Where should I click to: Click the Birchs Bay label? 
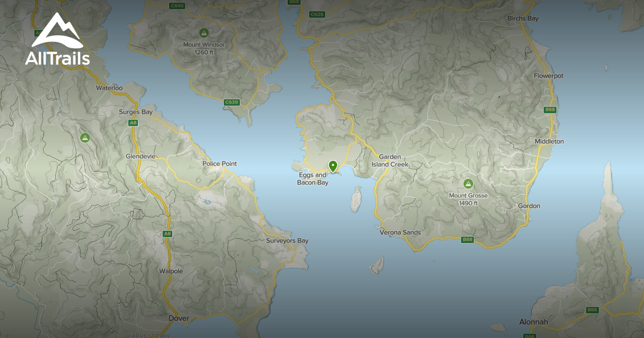click(x=523, y=18)
